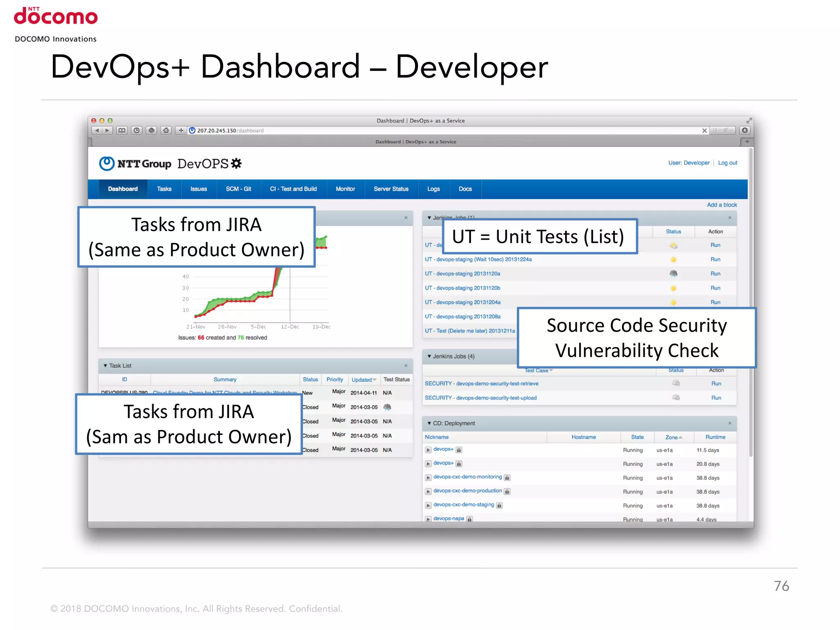Run the UT devops-staging 20131120a job

click(x=715, y=274)
